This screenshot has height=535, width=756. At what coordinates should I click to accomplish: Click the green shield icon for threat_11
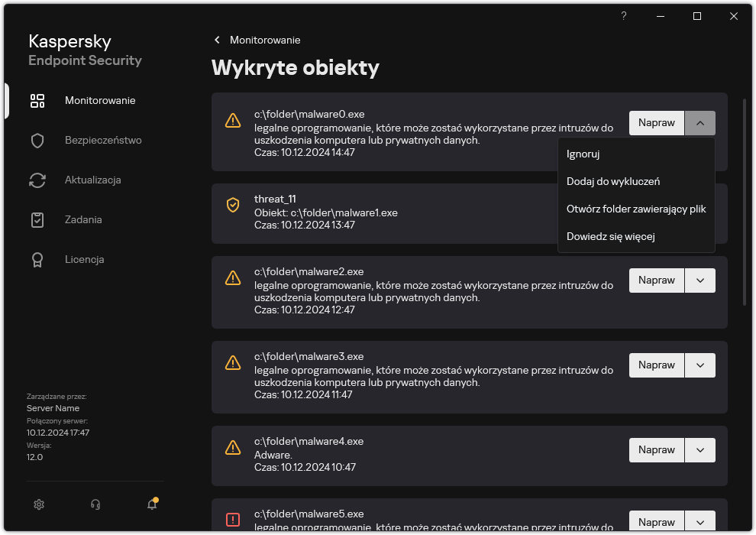tap(233, 205)
